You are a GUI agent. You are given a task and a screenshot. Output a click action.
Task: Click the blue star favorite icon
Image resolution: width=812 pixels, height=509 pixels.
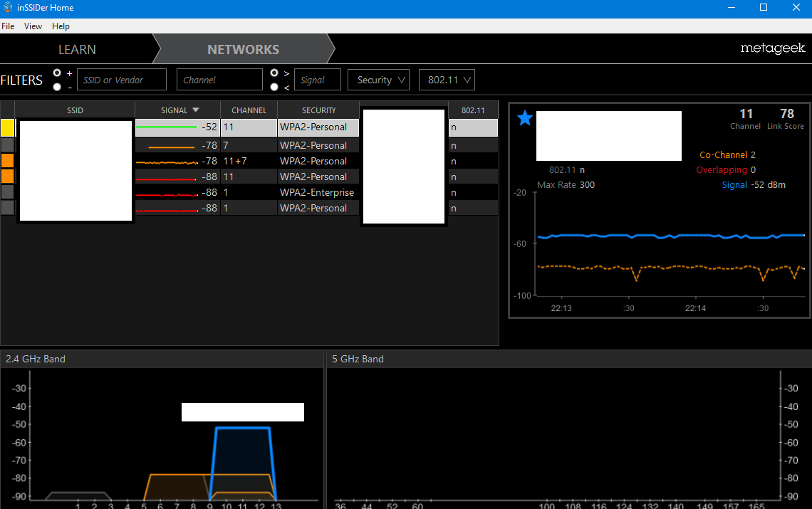click(524, 118)
